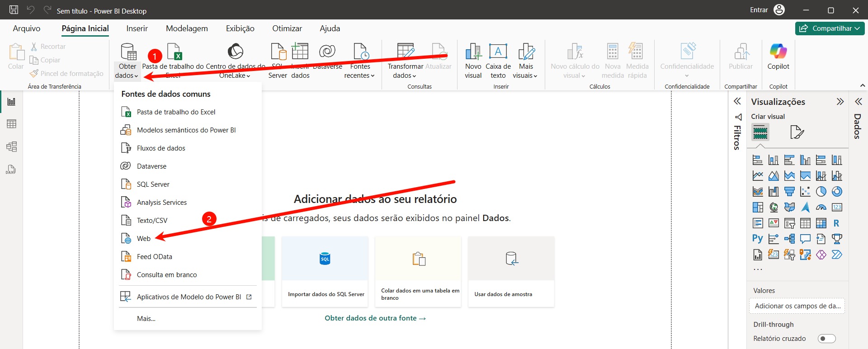
Task: Open Table view in left sidebar
Action: (12, 124)
